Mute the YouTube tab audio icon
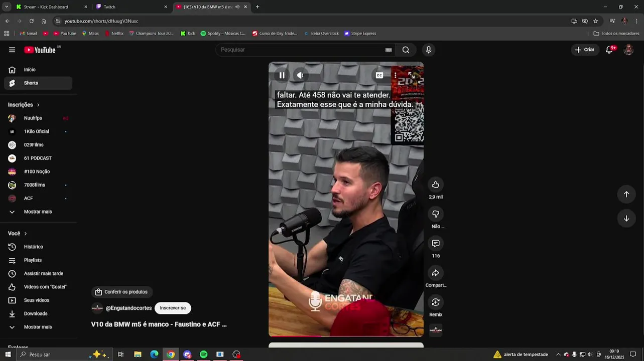Image resolution: width=644 pixels, height=361 pixels. click(x=237, y=7)
